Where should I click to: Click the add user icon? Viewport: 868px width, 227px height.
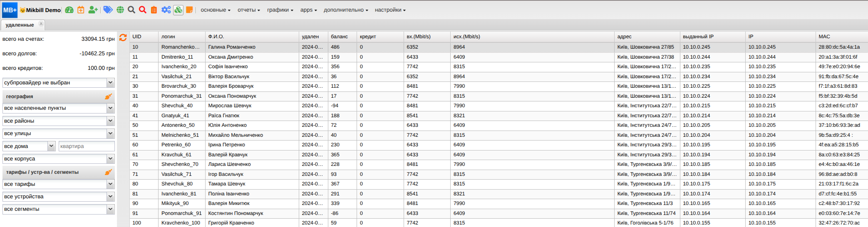click(93, 10)
